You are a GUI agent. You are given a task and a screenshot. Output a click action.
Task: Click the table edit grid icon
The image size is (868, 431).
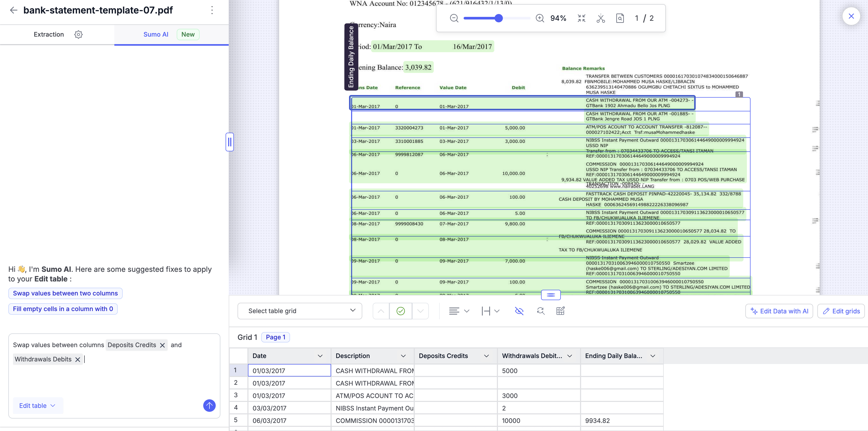pyautogui.click(x=560, y=311)
